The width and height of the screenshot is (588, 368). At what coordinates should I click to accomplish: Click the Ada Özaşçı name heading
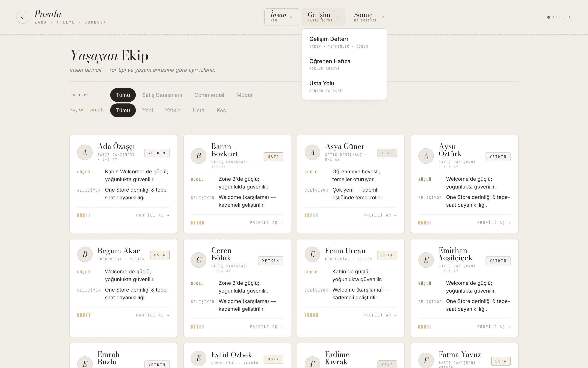coord(116,147)
